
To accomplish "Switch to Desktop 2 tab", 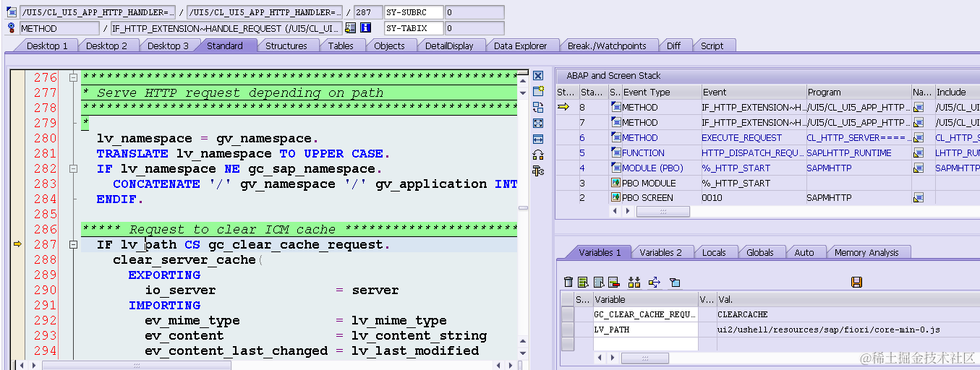I will tap(106, 46).
